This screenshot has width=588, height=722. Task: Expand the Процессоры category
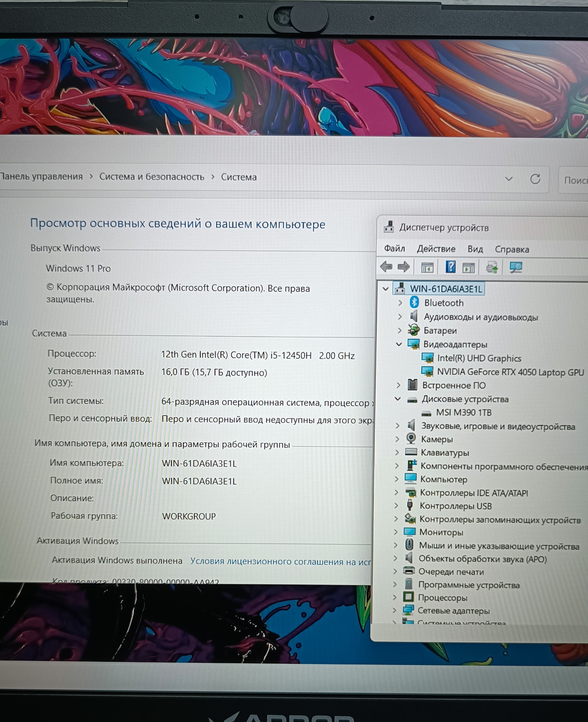tap(394, 598)
